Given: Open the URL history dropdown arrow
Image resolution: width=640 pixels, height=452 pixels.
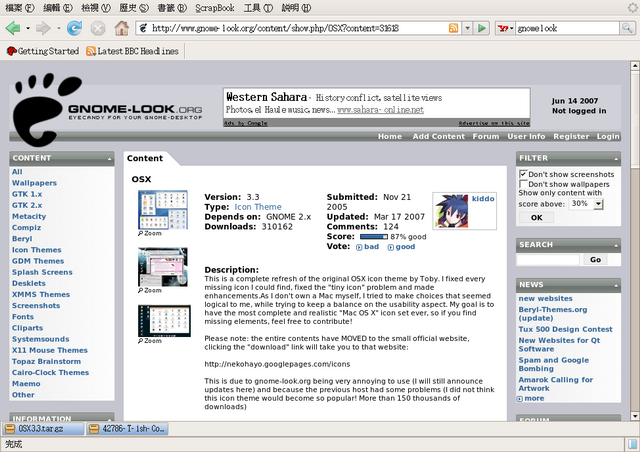Looking at the screenshot, I should [468, 28].
